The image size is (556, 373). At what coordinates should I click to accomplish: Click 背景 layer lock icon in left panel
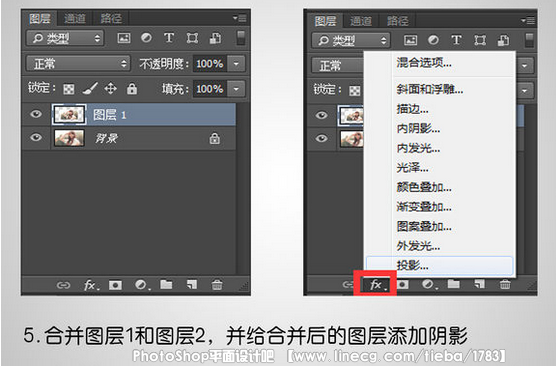click(x=215, y=138)
